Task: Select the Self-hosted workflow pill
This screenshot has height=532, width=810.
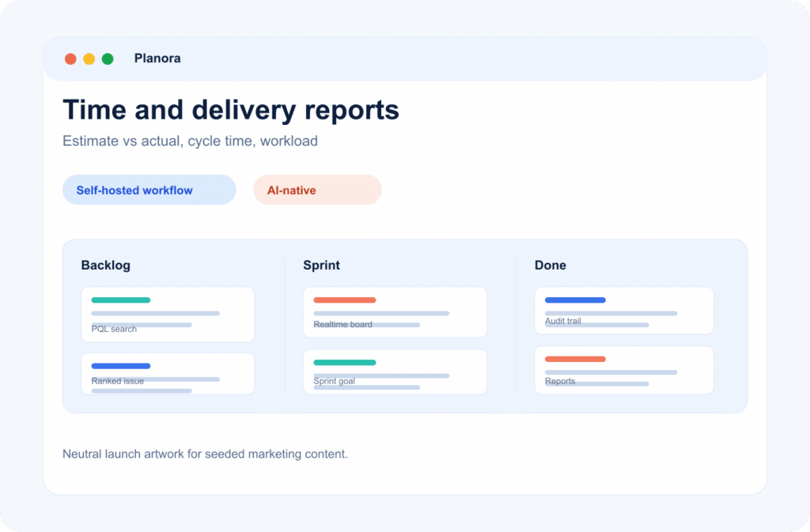Action: click(x=150, y=190)
